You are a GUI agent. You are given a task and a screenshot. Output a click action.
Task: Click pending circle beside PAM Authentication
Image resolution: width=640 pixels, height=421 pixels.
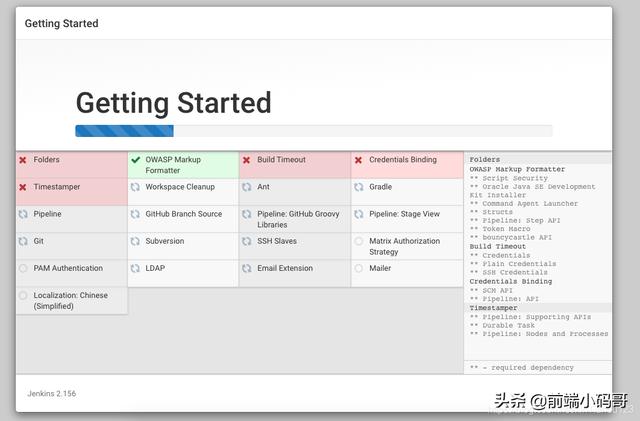tap(23, 268)
